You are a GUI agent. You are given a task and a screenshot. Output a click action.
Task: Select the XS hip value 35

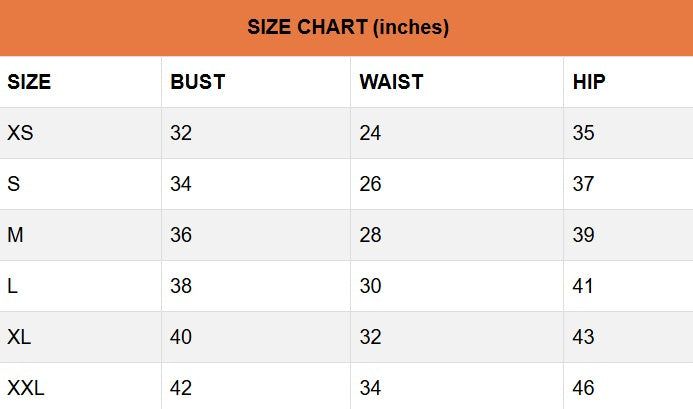pos(583,133)
